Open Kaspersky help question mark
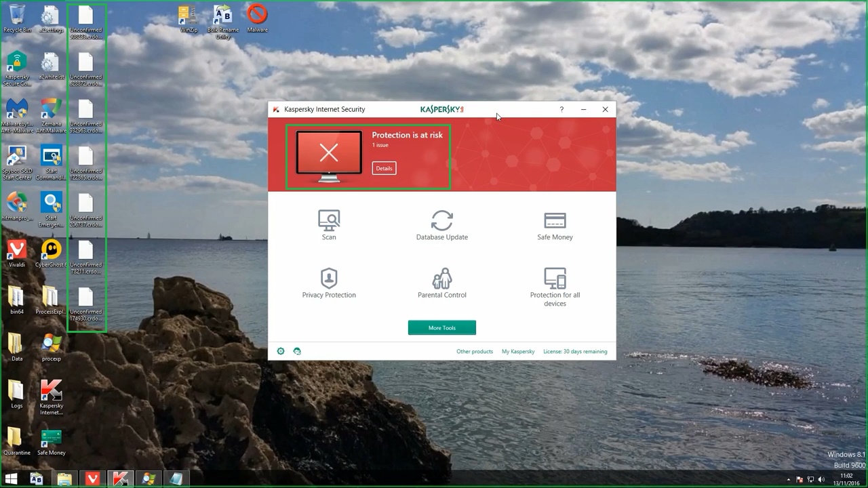868x488 pixels. tap(561, 109)
